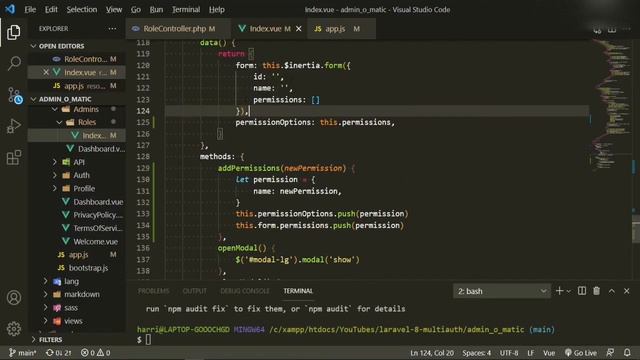
Task: Open Welcome.vue in the tree
Action: pyautogui.click(x=96, y=242)
